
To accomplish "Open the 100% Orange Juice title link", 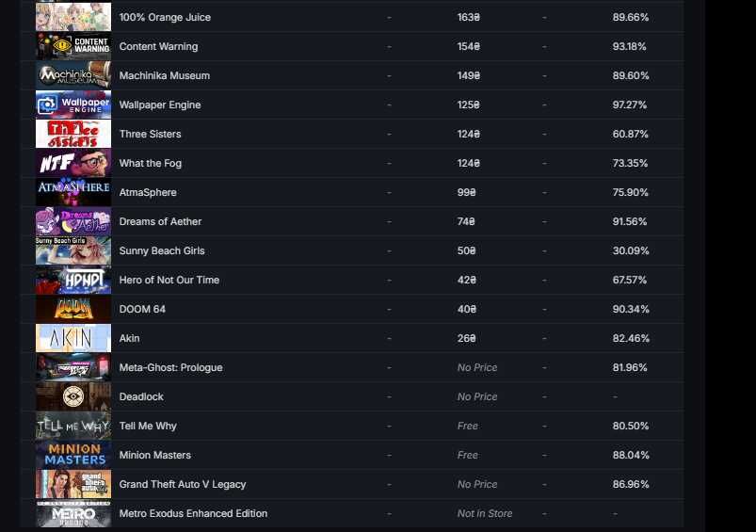I will (165, 17).
